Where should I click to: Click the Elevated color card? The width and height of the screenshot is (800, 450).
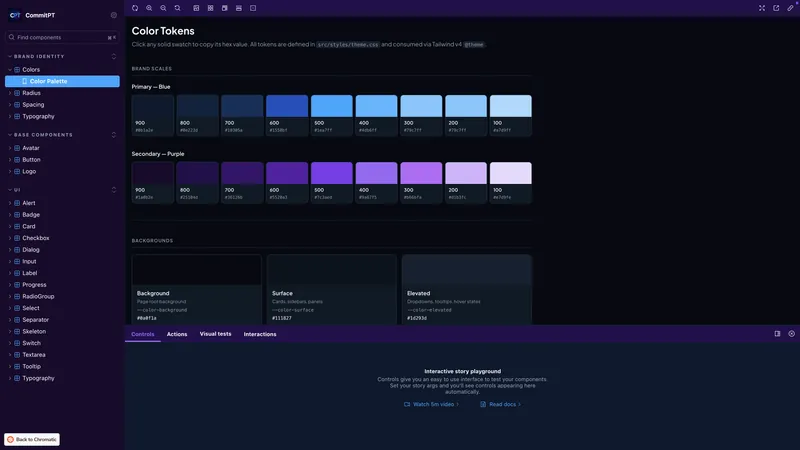coord(467,289)
